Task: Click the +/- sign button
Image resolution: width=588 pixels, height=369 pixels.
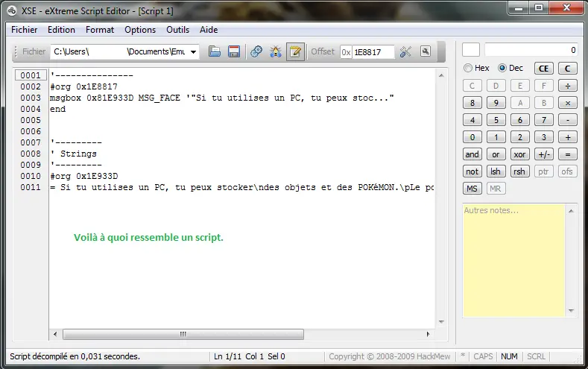Action: coord(544,154)
